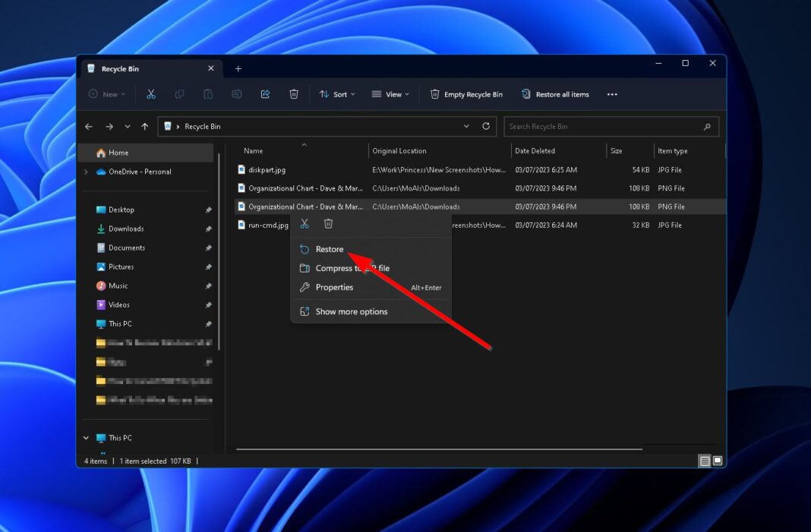
Task: Click the Empty Recycle Bin button
Action: pos(466,93)
